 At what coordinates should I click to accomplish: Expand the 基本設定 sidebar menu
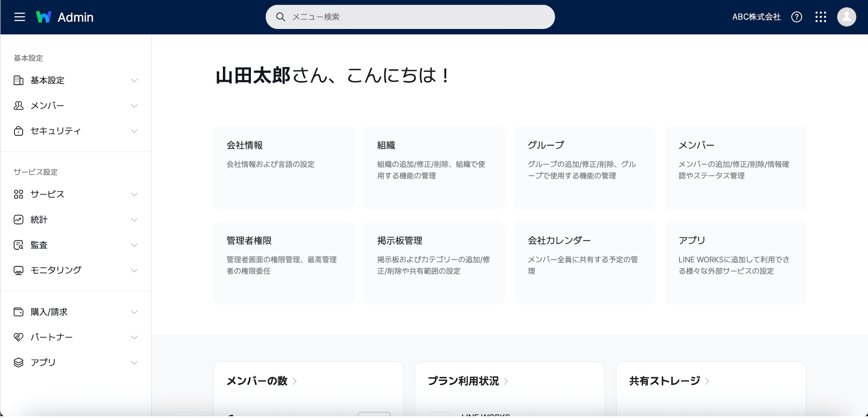[134, 80]
